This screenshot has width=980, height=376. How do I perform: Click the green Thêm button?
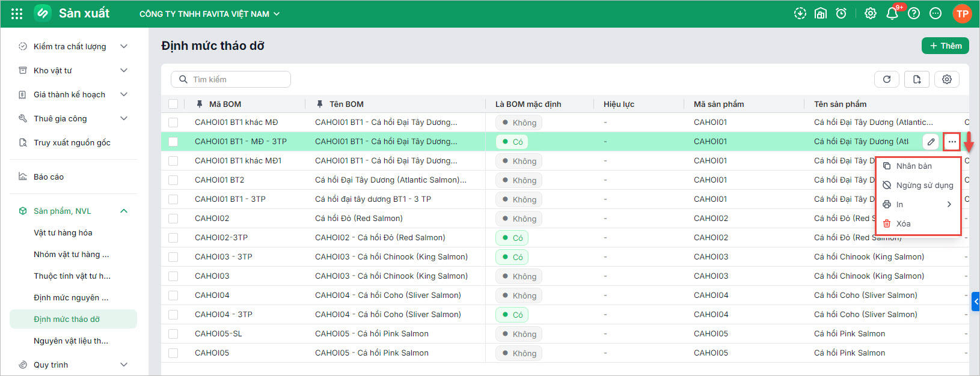(x=945, y=46)
